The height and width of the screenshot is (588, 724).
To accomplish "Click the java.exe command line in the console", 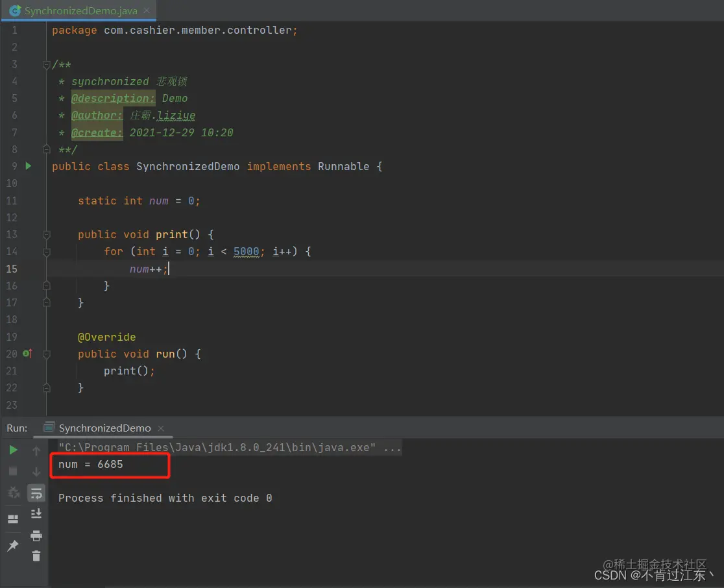I will pos(230,448).
